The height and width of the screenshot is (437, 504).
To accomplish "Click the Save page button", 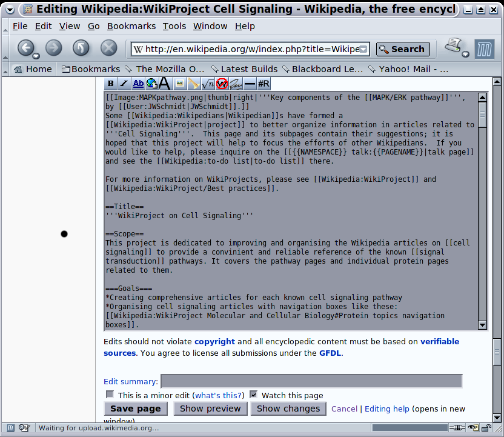I will tap(136, 409).
